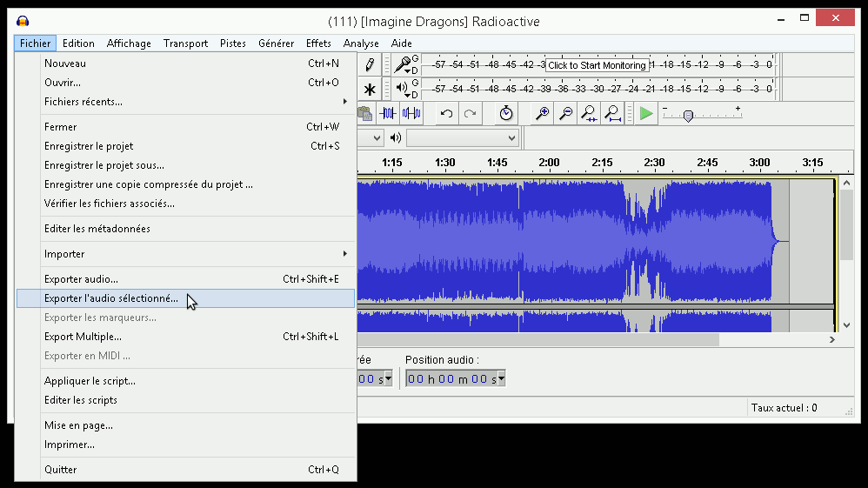
Task: Select the Multi-tool asterisk icon
Action: [370, 89]
